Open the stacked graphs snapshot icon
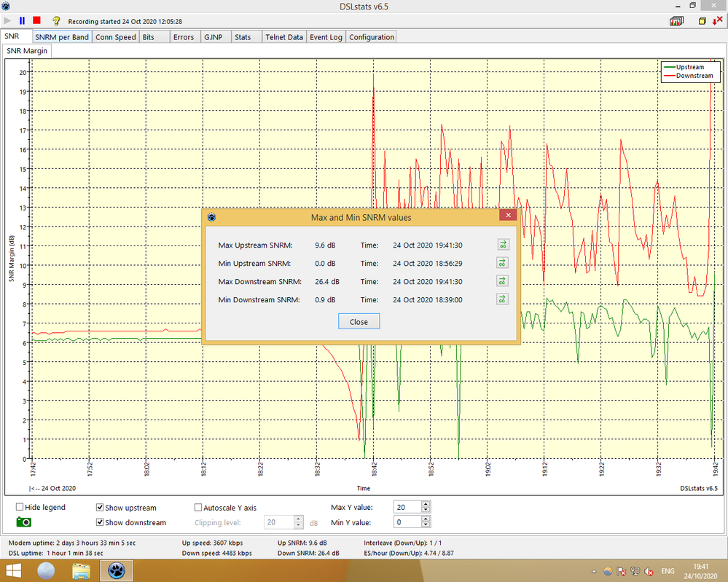728x582 pixels. tap(677, 21)
